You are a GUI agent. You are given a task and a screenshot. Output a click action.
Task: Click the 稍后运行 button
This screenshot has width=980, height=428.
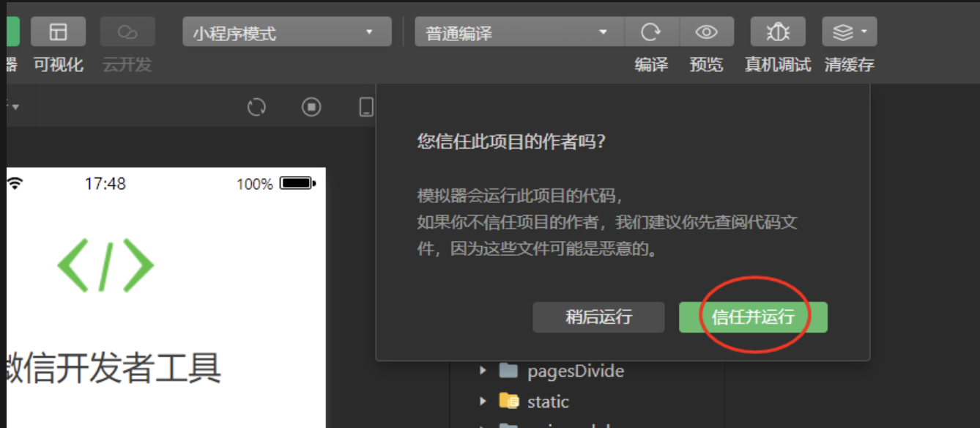pos(598,317)
